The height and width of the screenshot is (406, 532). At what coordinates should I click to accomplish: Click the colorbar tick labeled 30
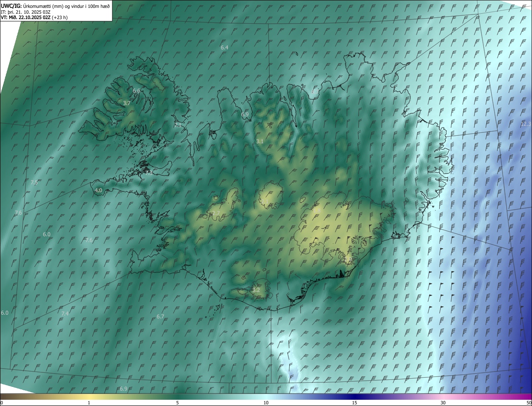pos(443,403)
